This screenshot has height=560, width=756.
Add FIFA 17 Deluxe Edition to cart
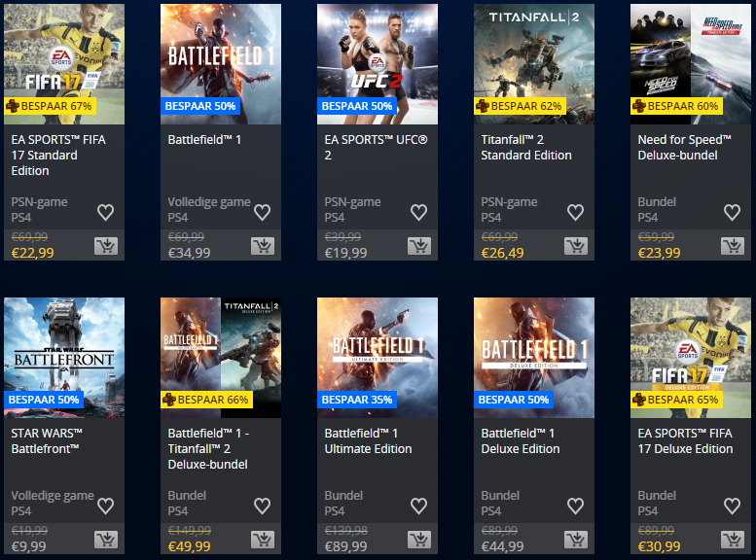click(x=733, y=540)
